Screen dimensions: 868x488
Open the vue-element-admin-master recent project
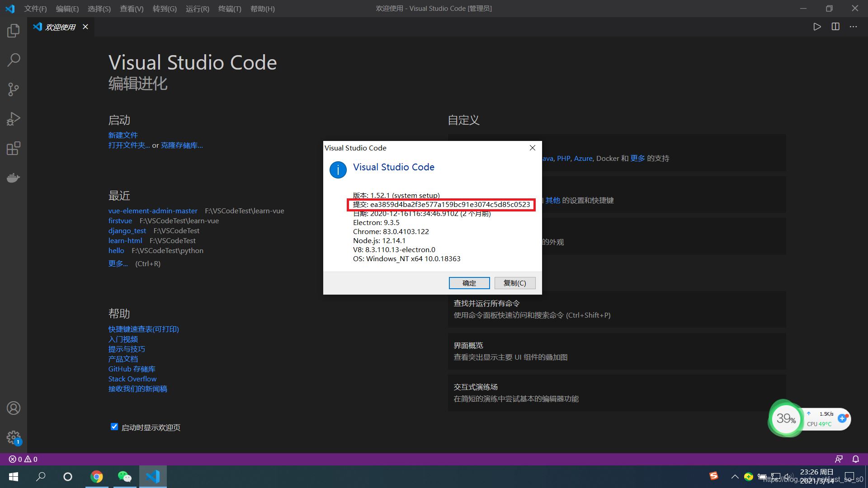(x=153, y=211)
